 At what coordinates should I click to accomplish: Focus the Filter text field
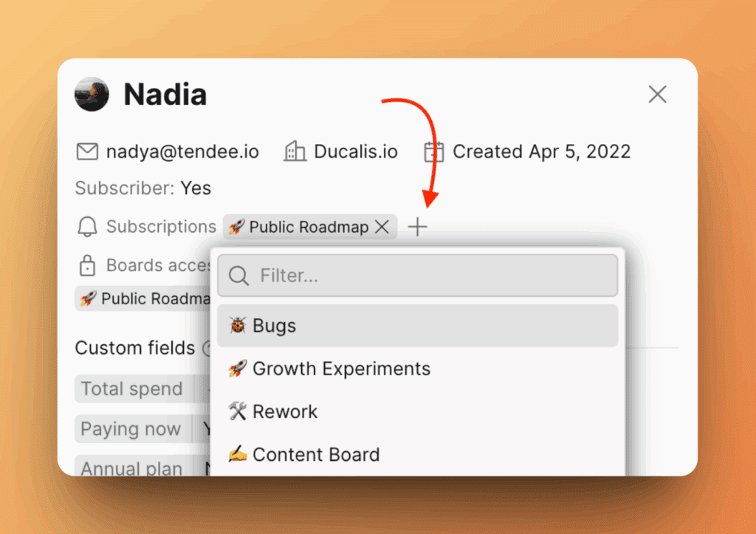pyautogui.click(x=428, y=276)
